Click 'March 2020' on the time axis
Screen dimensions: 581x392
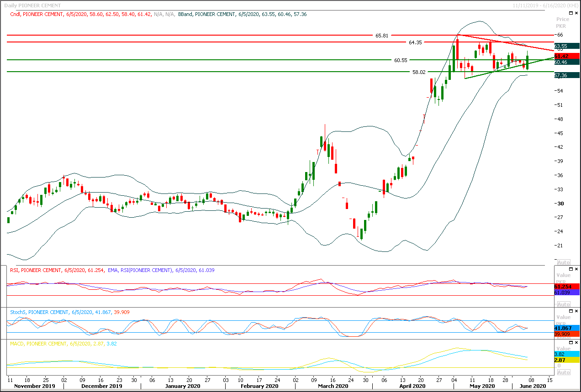[x=333, y=386]
